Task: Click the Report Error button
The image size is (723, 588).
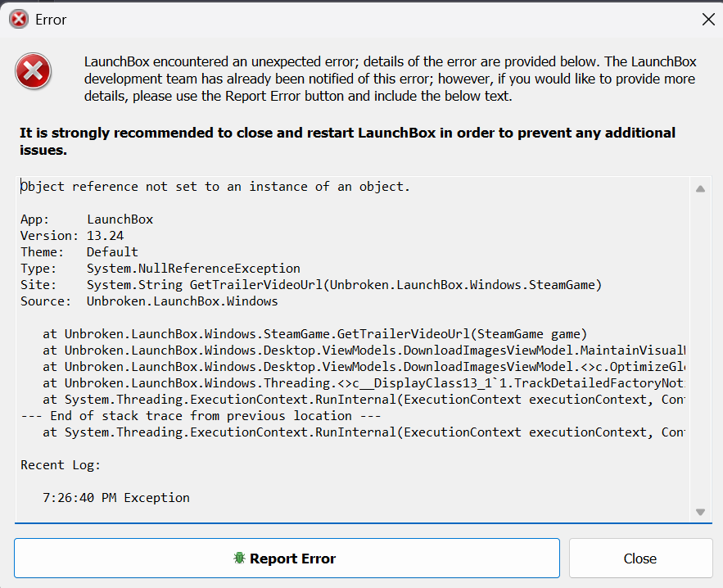Action: tap(287, 559)
